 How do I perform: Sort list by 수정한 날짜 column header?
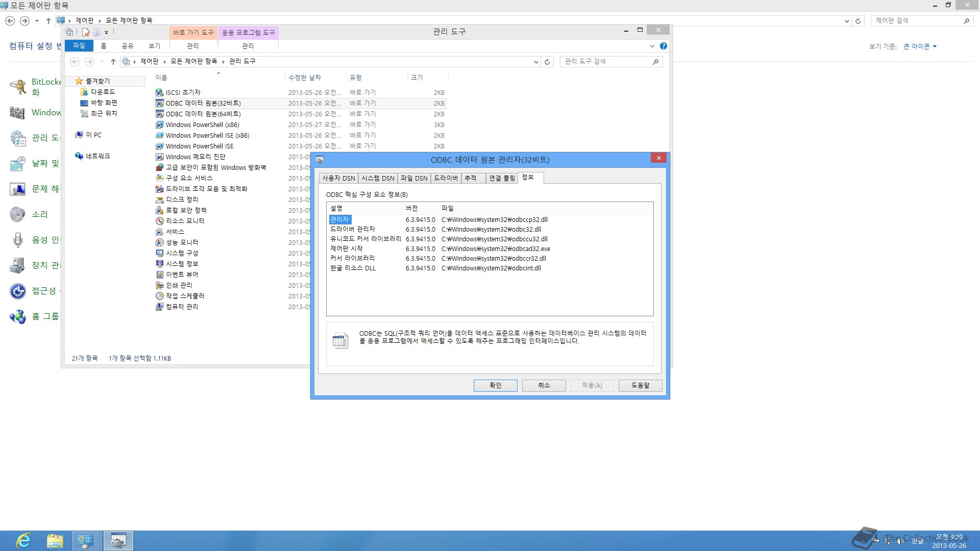305,78
